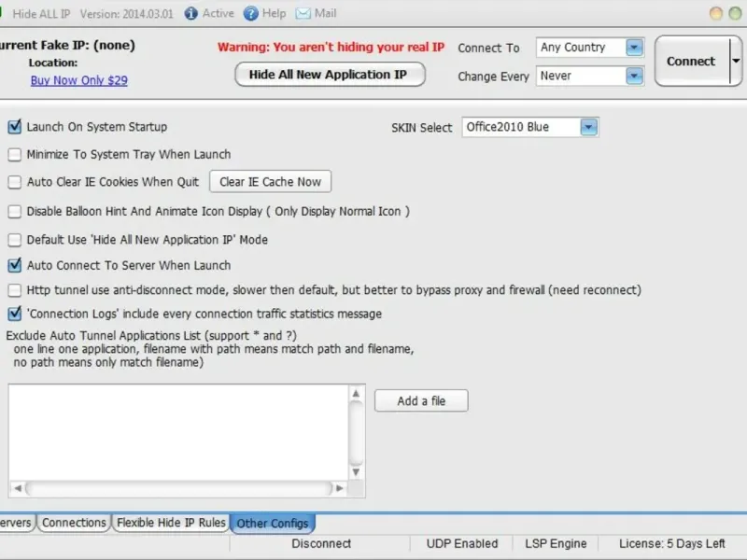Click the Disconnect status bar entry
Viewport: 747px width, 560px height.
tap(321, 544)
